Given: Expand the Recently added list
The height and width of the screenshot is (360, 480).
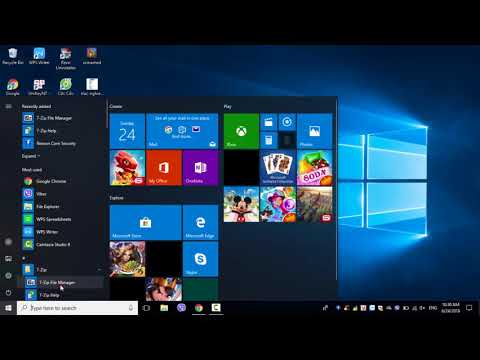Looking at the screenshot, I should coord(31,156).
